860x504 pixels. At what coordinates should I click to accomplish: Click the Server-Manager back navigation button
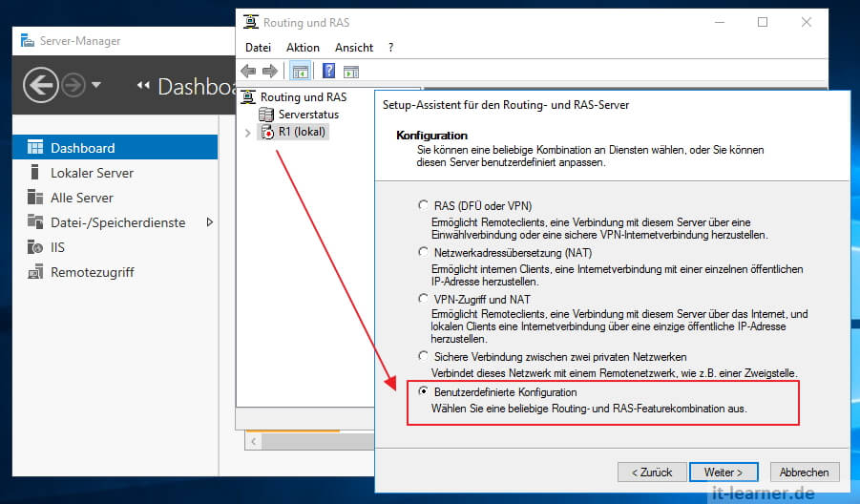41,85
